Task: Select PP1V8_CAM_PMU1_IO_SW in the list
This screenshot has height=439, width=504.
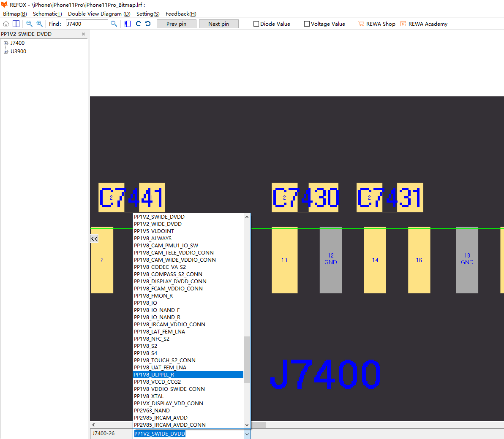Action: tap(188, 246)
